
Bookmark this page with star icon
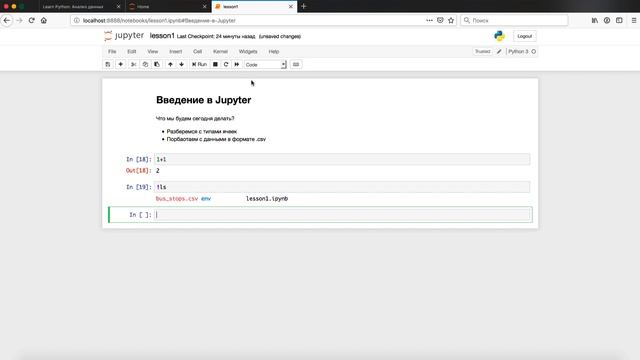[x=451, y=20]
